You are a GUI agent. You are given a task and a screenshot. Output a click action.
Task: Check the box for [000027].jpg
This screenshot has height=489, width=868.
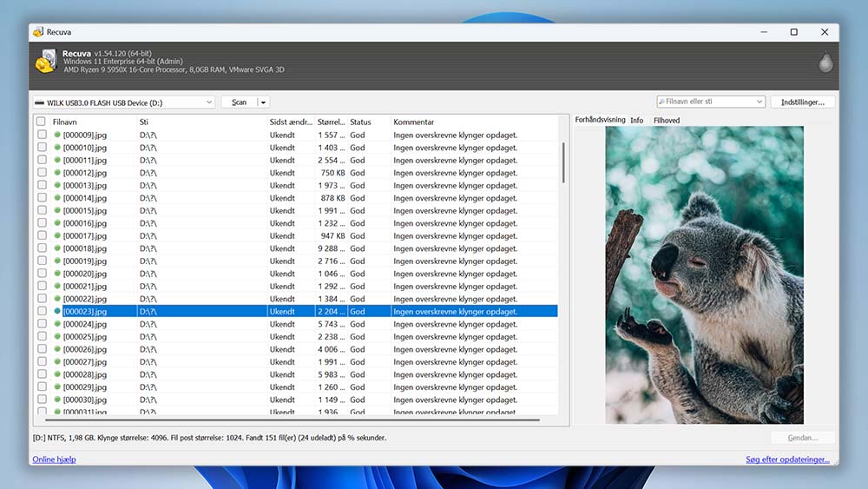[x=42, y=361]
